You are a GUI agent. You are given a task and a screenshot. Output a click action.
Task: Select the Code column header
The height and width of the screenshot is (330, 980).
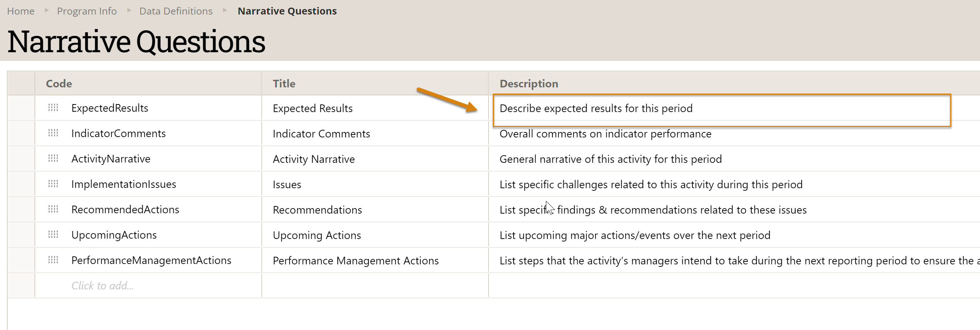pos(59,84)
